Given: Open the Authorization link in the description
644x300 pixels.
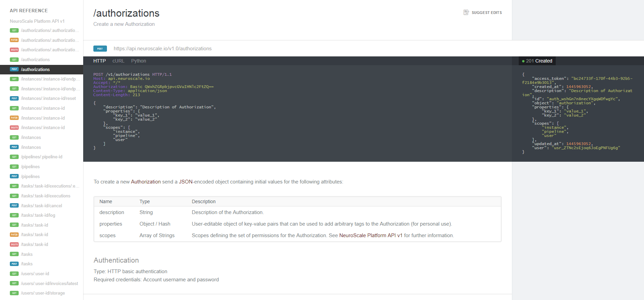Looking at the screenshot, I should pyautogui.click(x=146, y=182).
